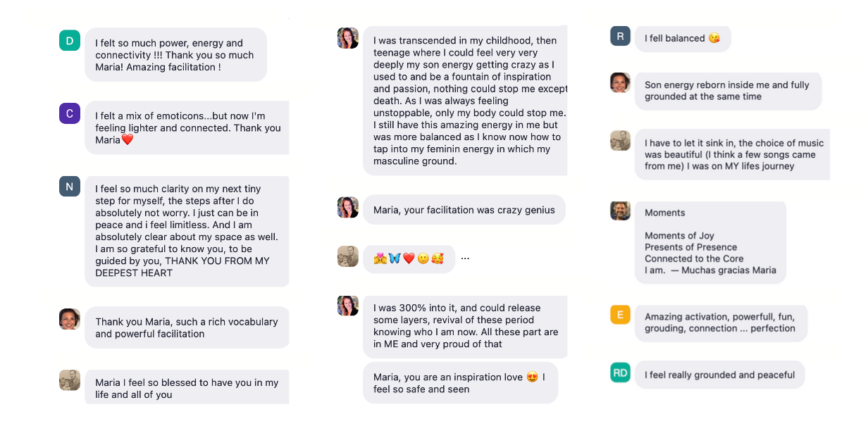The image size is (868, 431).
Task: Click the green "D" avatar icon
Action: point(70,41)
